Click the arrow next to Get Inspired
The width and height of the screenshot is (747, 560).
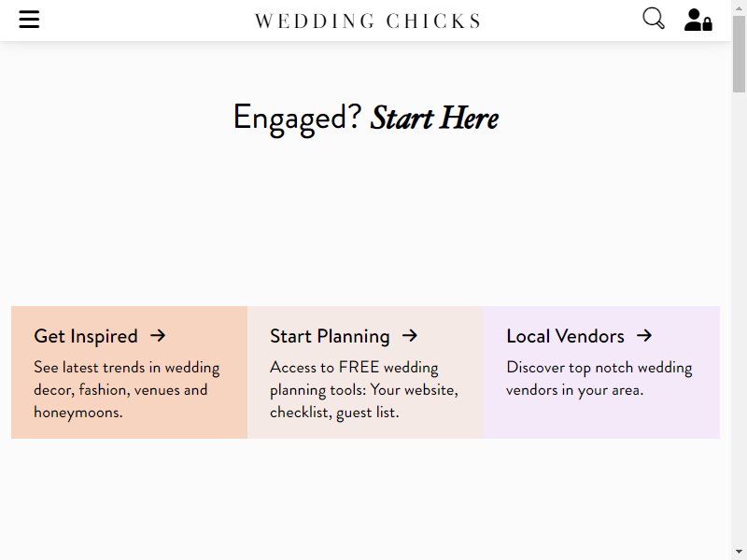click(158, 336)
